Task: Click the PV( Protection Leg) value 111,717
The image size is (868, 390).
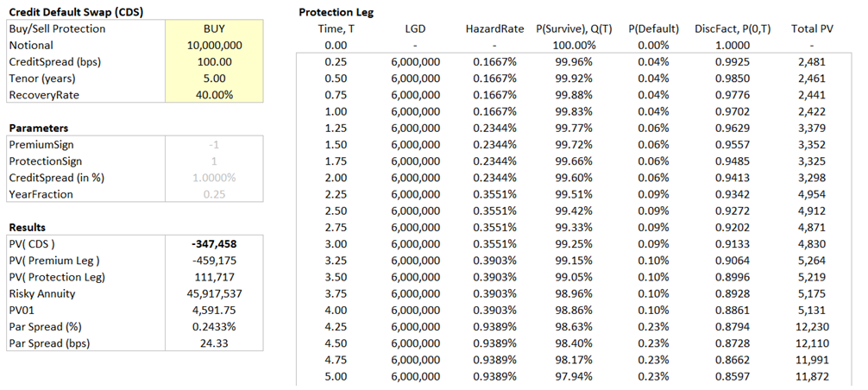Action: (214, 277)
